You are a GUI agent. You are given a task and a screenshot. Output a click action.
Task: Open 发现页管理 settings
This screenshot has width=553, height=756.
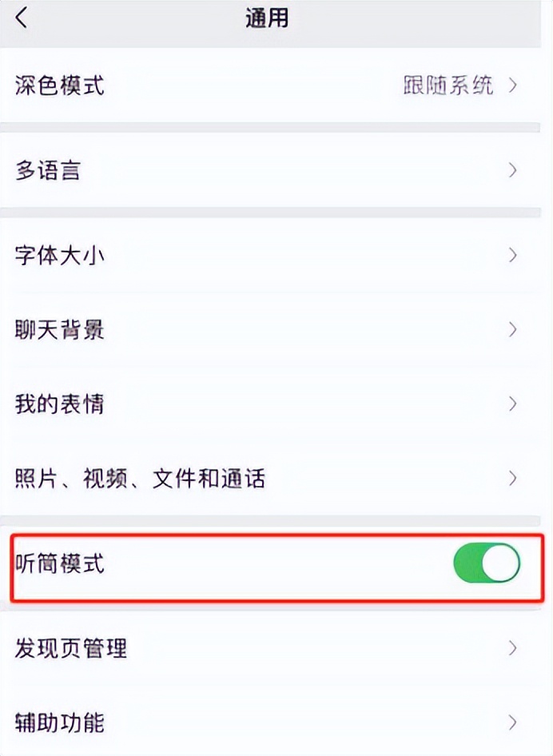(x=71, y=648)
